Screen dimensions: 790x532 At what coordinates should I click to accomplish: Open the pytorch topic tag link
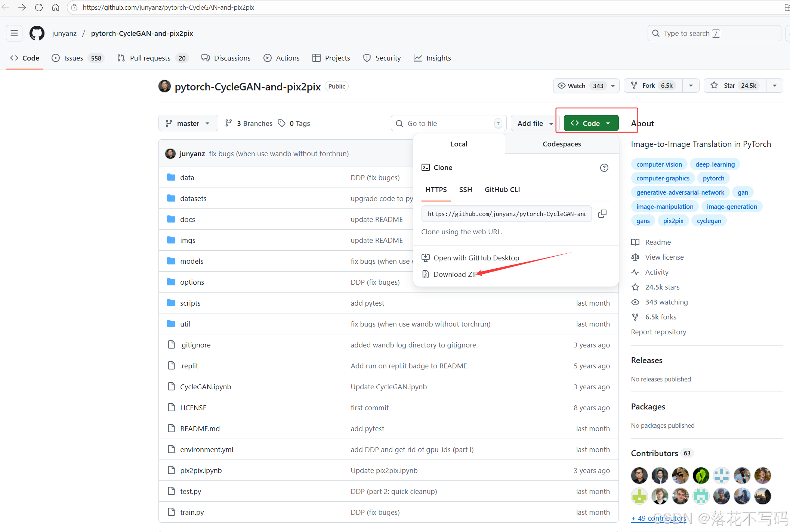(x=713, y=178)
